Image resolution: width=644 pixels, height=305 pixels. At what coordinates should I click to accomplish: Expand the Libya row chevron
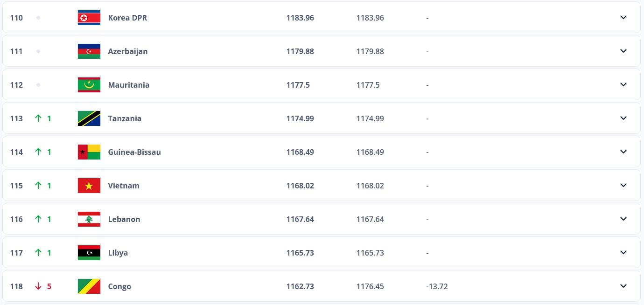(623, 253)
